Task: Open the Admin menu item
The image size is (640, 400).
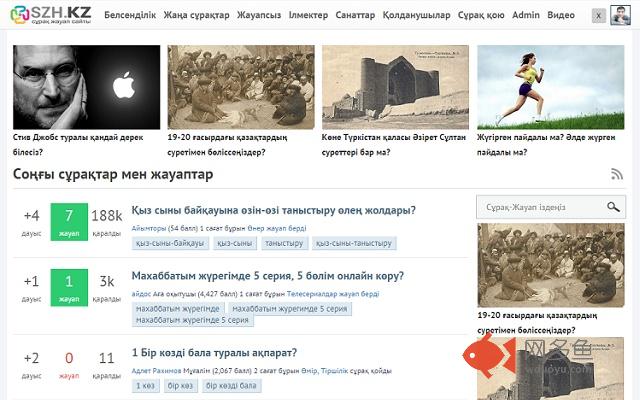Action: pos(526,15)
